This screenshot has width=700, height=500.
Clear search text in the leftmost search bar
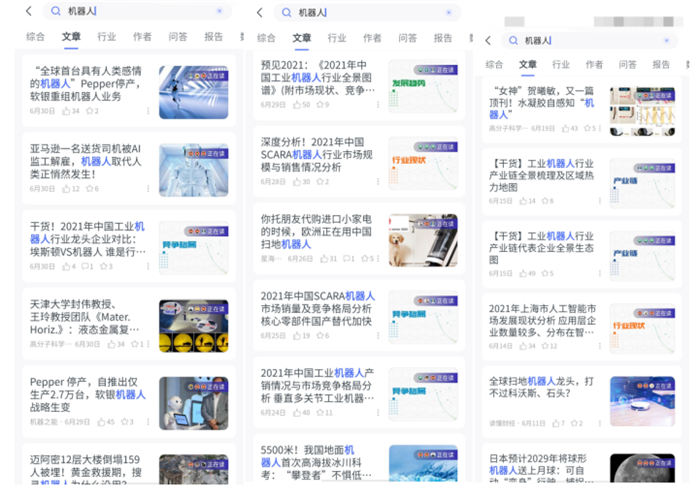[218, 11]
